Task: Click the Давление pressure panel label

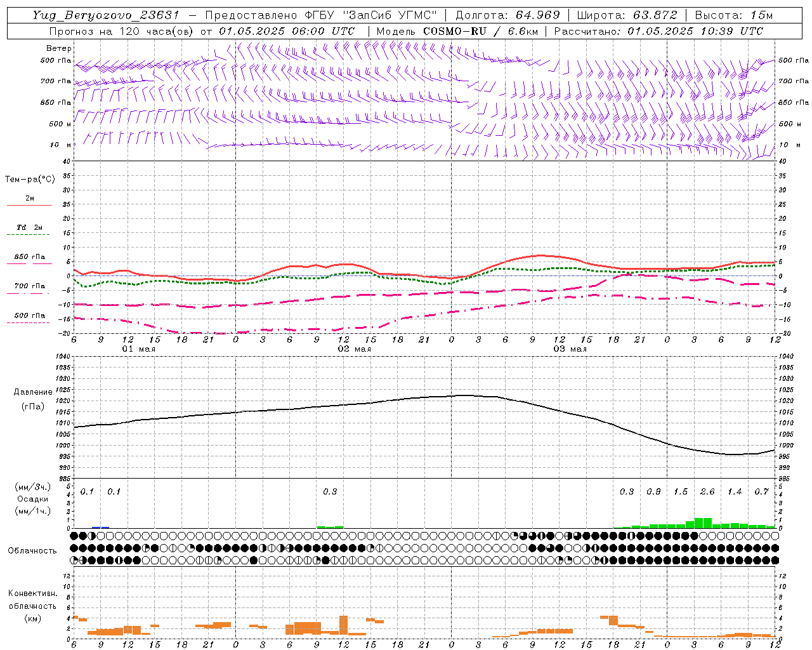Action: click(x=33, y=392)
